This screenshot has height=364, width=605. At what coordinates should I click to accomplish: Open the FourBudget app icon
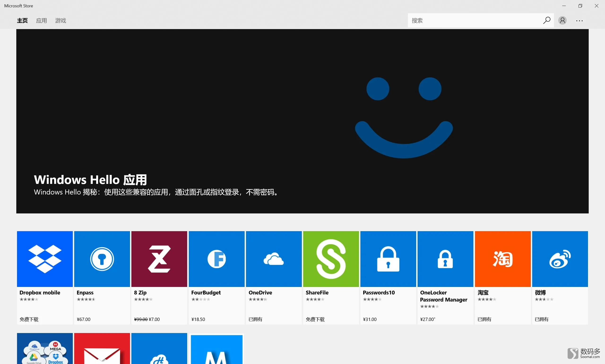tap(216, 259)
